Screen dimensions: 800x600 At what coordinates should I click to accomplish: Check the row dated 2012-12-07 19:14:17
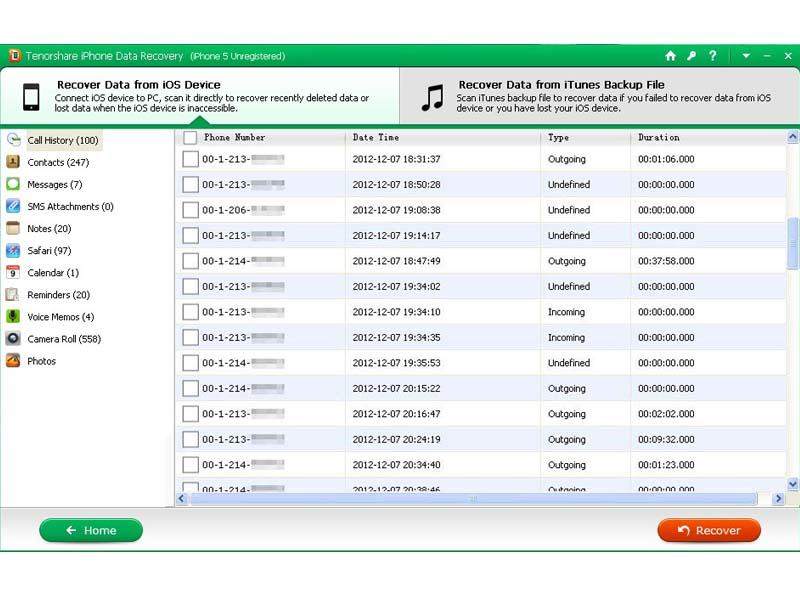(190, 235)
